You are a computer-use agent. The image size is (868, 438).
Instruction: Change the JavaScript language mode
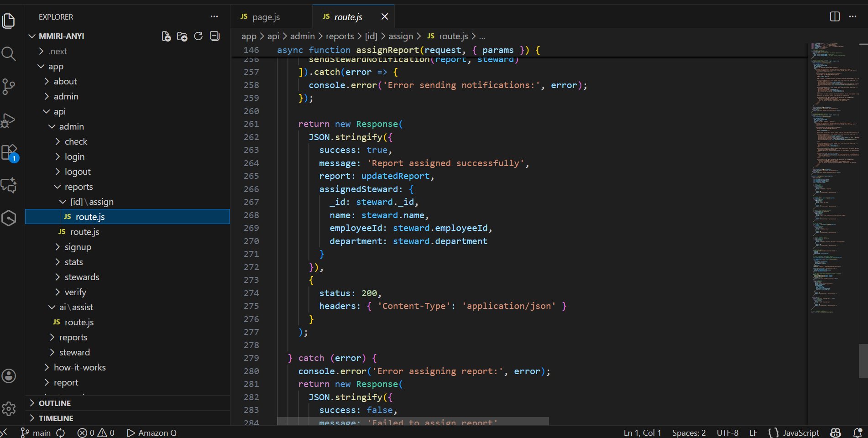pyautogui.click(x=800, y=433)
